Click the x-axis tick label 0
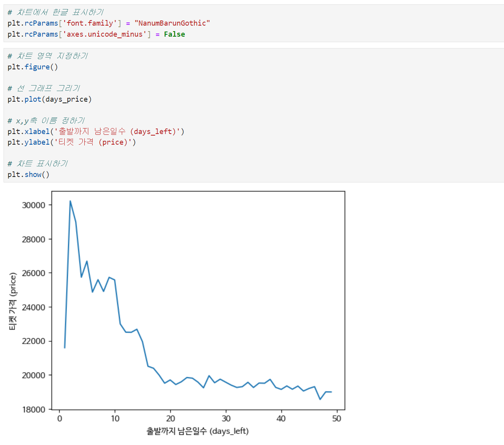The height and width of the screenshot is (445, 504). pos(60,419)
